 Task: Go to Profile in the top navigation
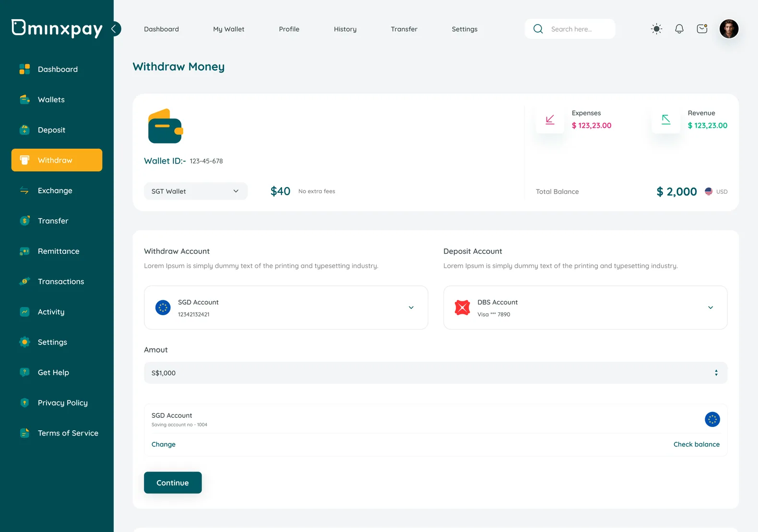click(289, 29)
